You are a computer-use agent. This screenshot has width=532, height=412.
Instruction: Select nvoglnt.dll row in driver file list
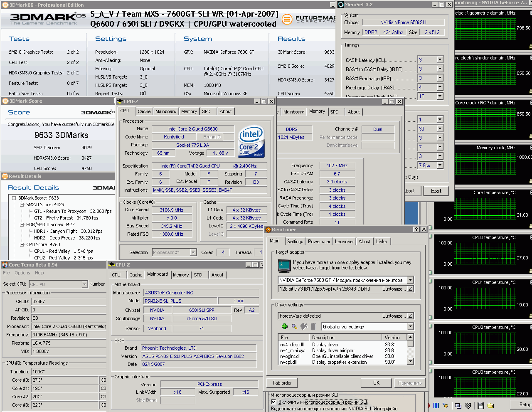click(x=343, y=356)
